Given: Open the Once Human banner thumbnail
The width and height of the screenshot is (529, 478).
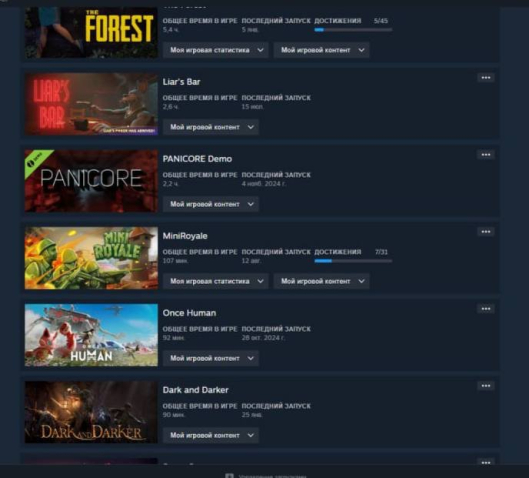Looking at the screenshot, I should 91,335.
